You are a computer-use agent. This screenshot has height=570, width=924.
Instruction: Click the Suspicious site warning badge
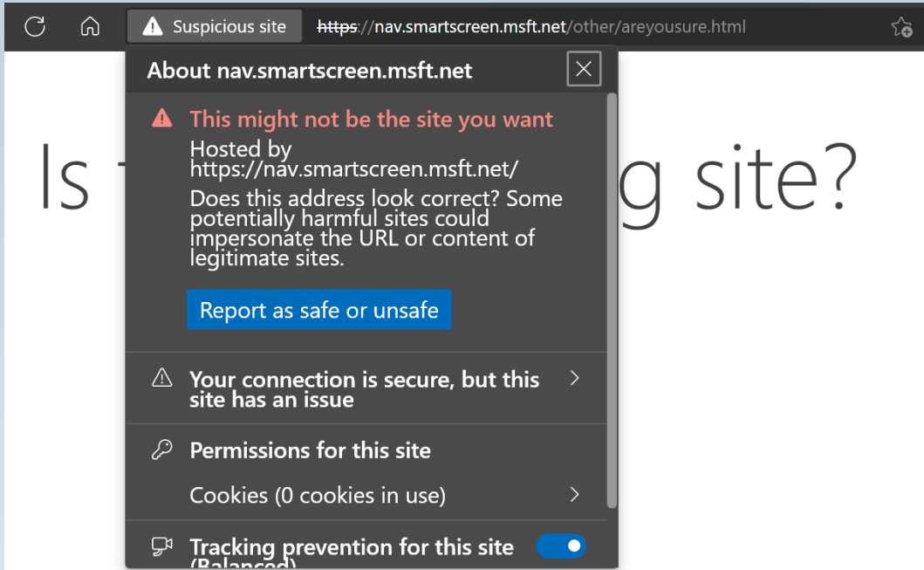pos(213,25)
